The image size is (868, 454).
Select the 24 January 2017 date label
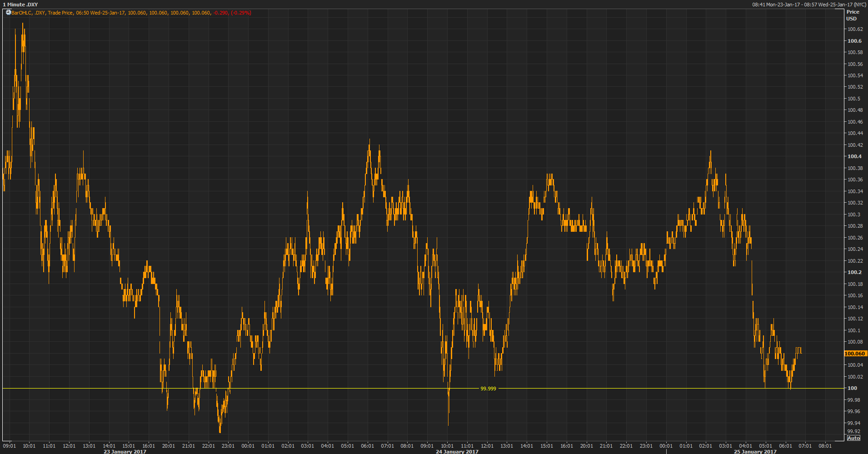coord(457,452)
